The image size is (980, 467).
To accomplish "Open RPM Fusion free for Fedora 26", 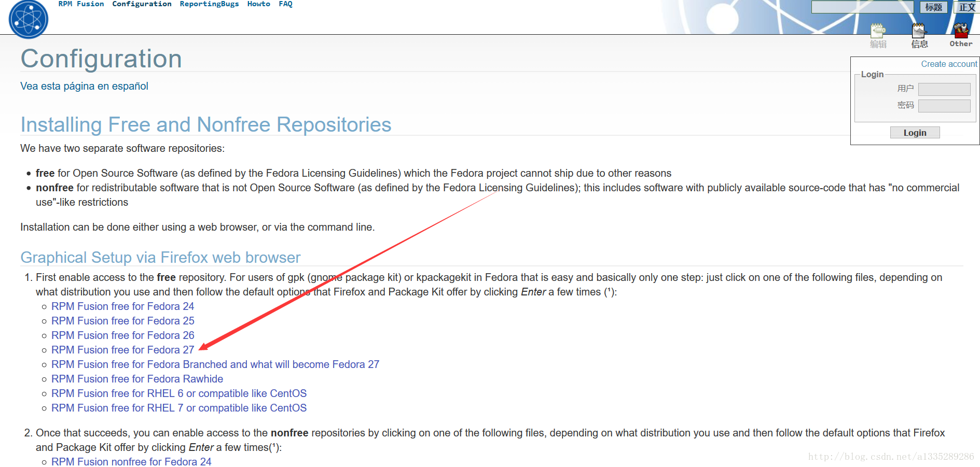I will 122,335.
